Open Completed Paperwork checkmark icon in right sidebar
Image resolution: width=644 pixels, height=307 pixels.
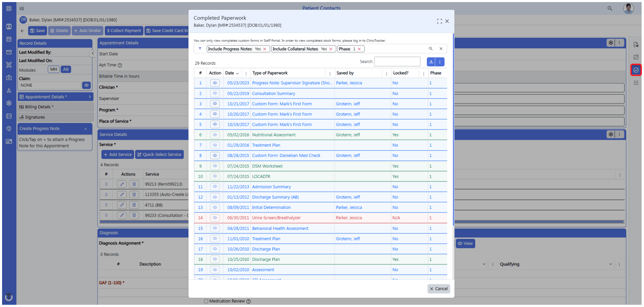click(636, 70)
